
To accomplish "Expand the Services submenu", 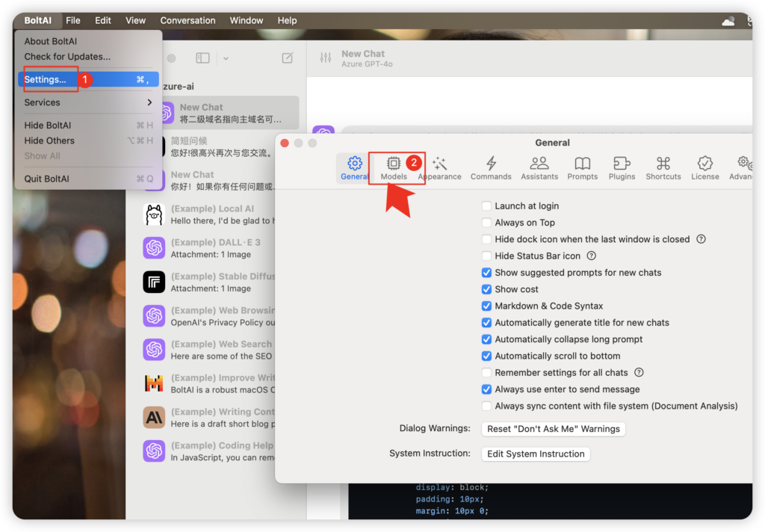I will pos(88,102).
